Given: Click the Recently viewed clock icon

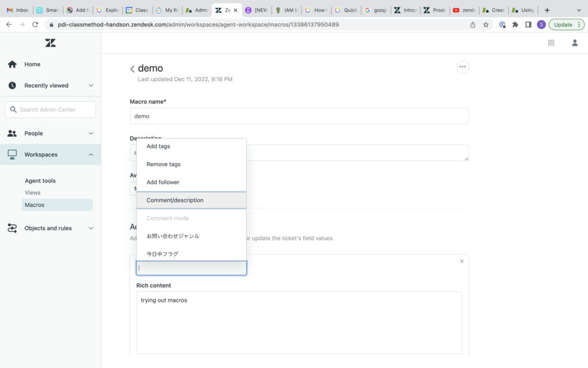Looking at the screenshot, I should pyautogui.click(x=11, y=85).
